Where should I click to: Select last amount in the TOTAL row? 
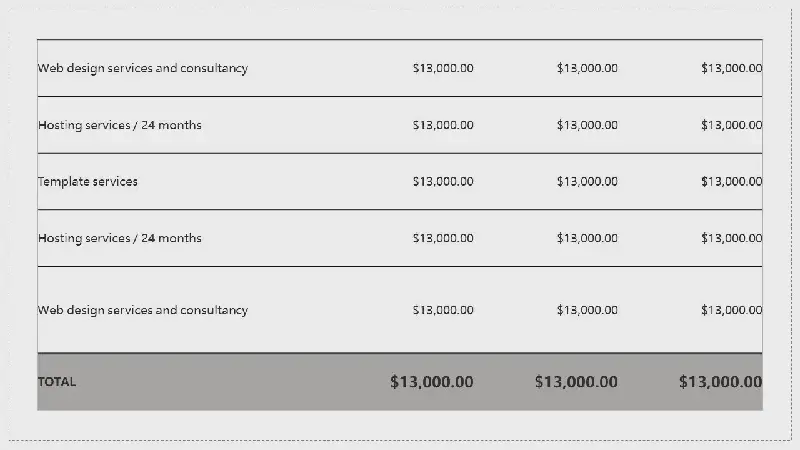pyautogui.click(x=720, y=382)
